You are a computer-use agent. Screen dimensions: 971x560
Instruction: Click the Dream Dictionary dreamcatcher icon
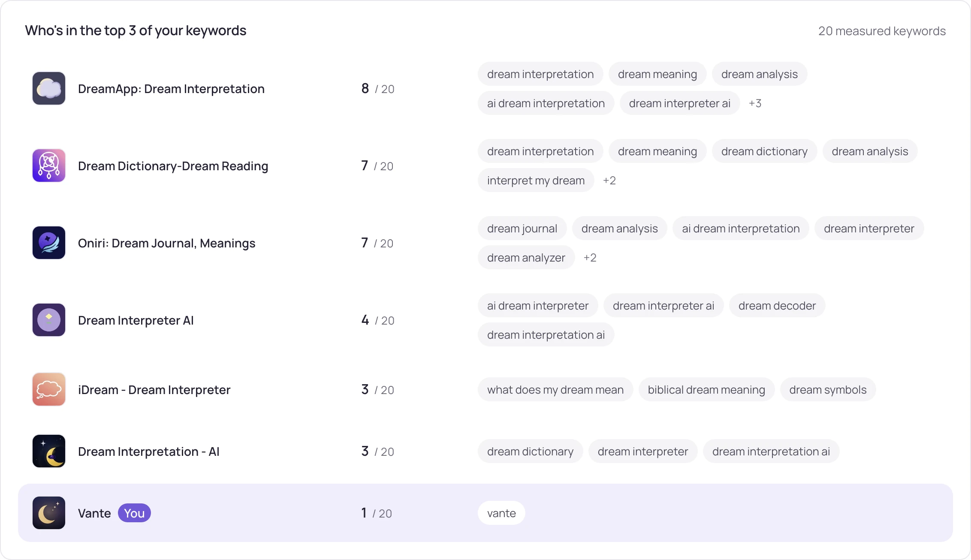pyautogui.click(x=49, y=166)
